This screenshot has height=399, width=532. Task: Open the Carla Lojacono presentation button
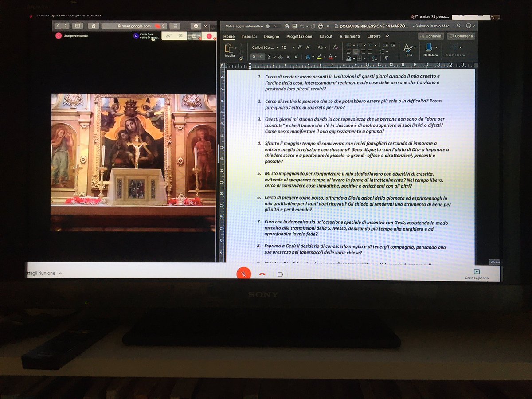point(477,274)
